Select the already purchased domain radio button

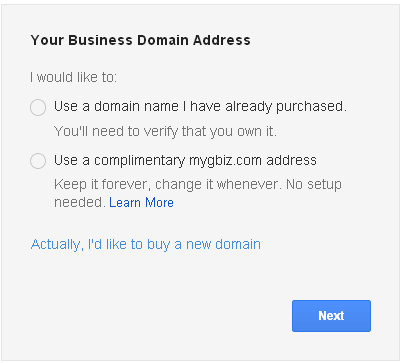38,107
